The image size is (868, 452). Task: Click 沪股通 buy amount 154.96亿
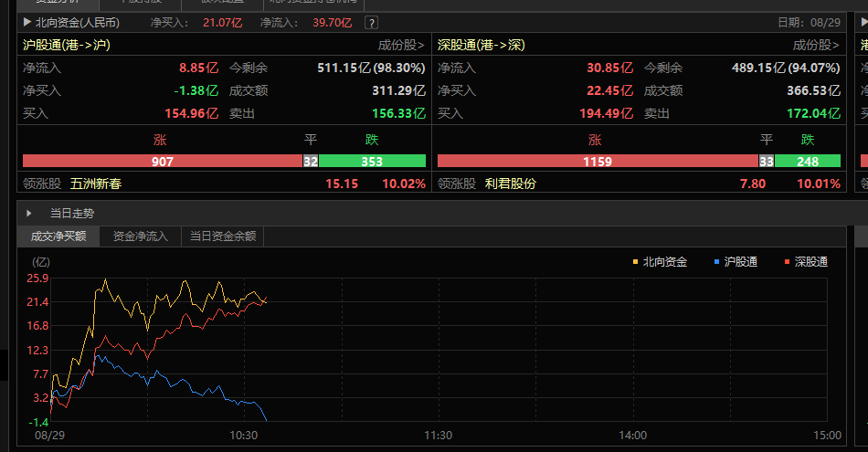point(192,113)
